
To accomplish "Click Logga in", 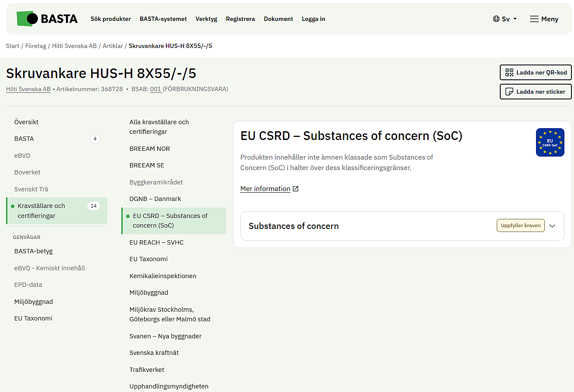I will point(313,19).
